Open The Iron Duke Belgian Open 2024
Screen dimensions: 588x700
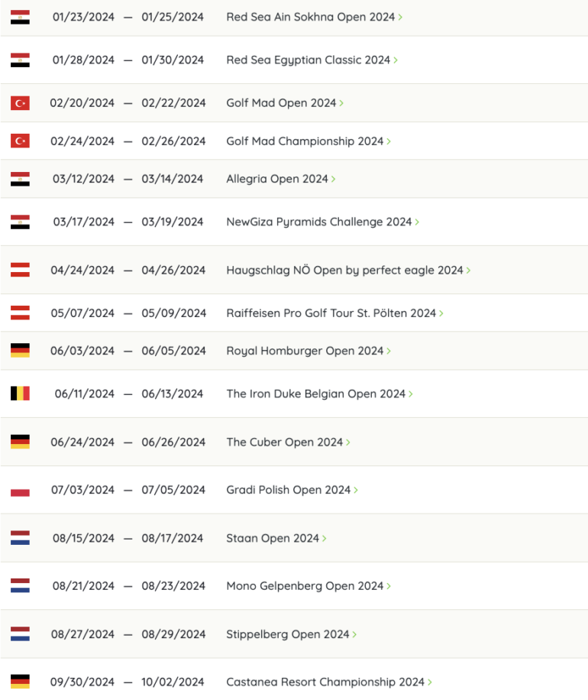click(x=315, y=394)
